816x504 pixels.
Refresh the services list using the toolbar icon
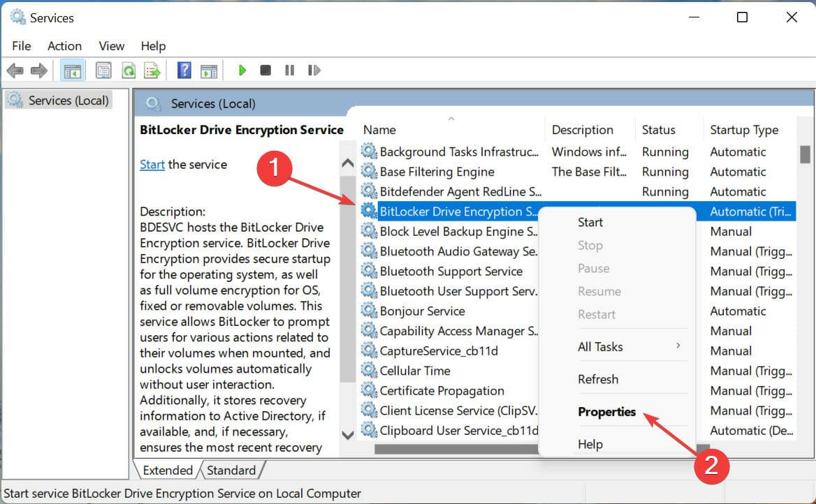129,70
